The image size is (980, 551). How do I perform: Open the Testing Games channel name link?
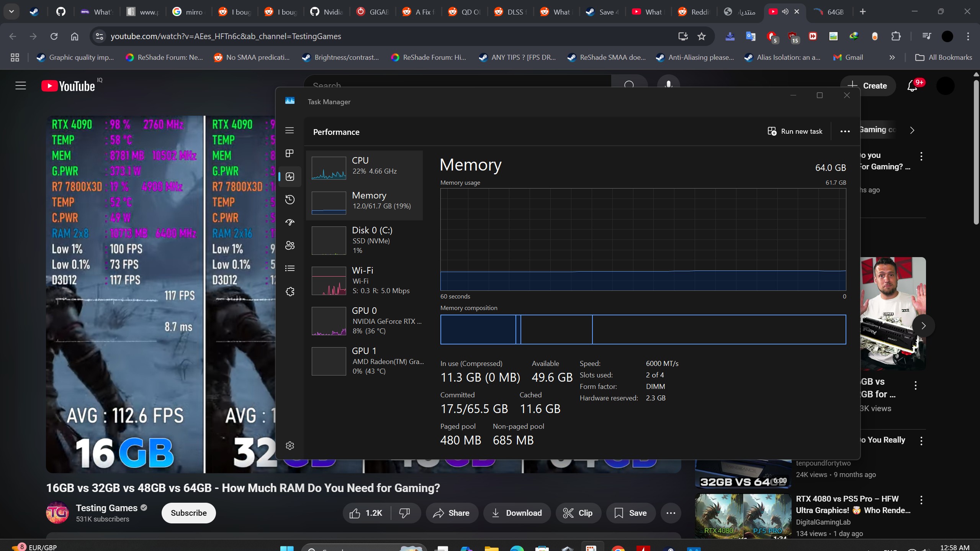pos(106,508)
